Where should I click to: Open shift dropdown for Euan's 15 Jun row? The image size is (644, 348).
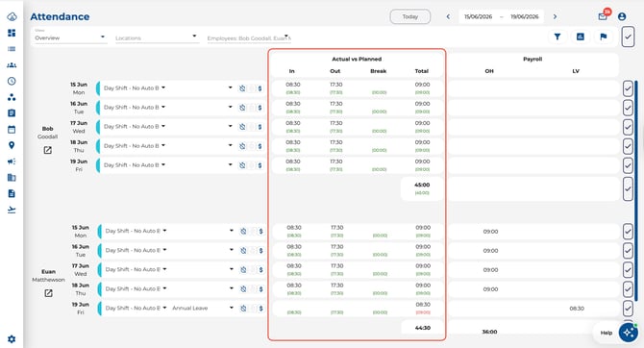click(136, 231)
